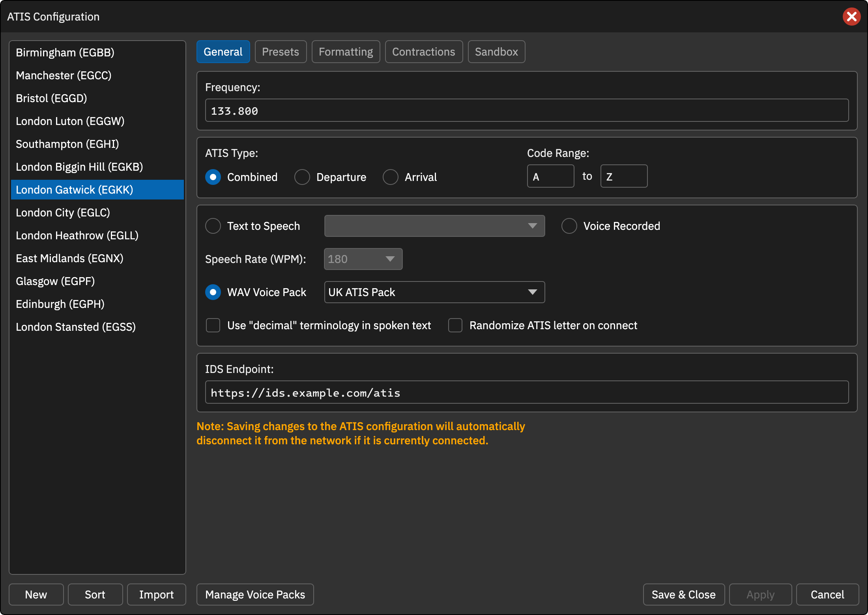The width and height of the screenshot is (868, 615).
Task: Open the Sandbox tab
Action: tap(496, 52)
